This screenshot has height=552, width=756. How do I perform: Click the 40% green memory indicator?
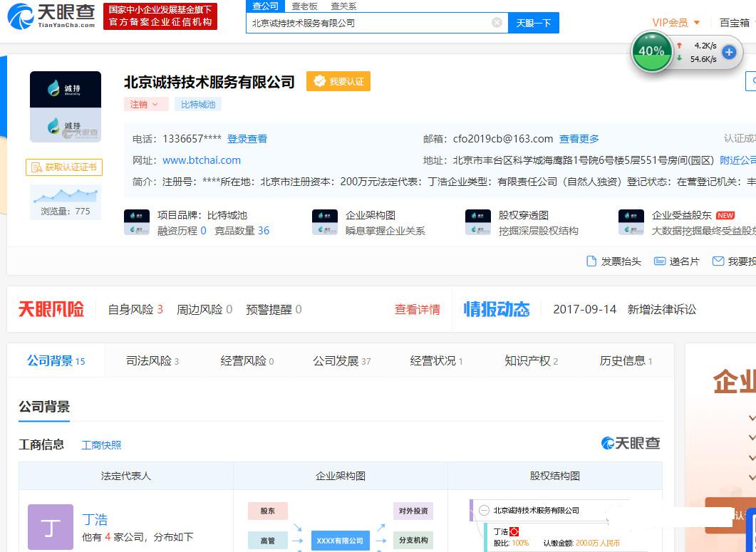pyautogui.click(x=651, y=51)
